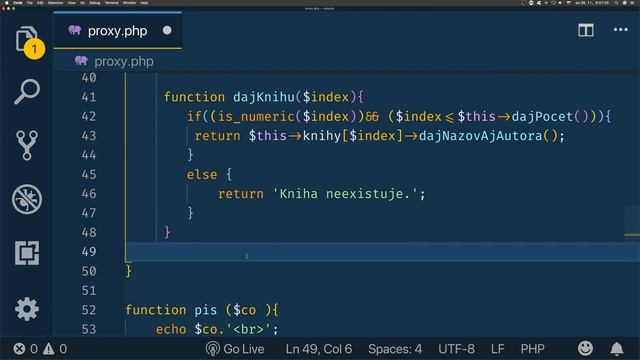Click the unsaved dot on proxy.php tab
This screenshot has width=640, height=360.
[167, 31]
